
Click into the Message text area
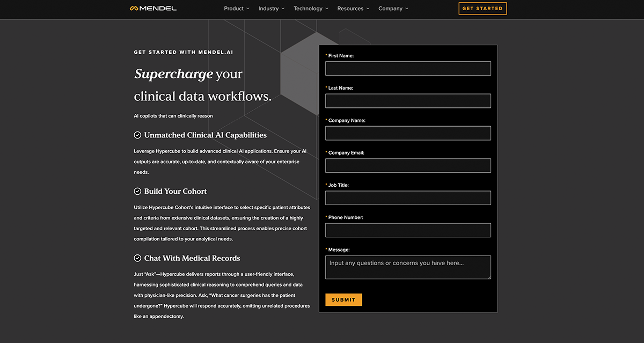coord(408,267)
